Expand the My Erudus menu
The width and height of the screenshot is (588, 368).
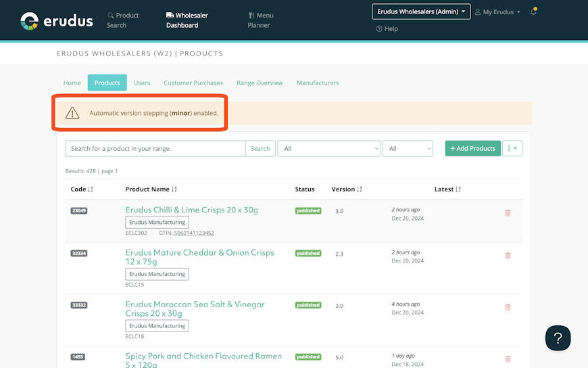point(497,12)
